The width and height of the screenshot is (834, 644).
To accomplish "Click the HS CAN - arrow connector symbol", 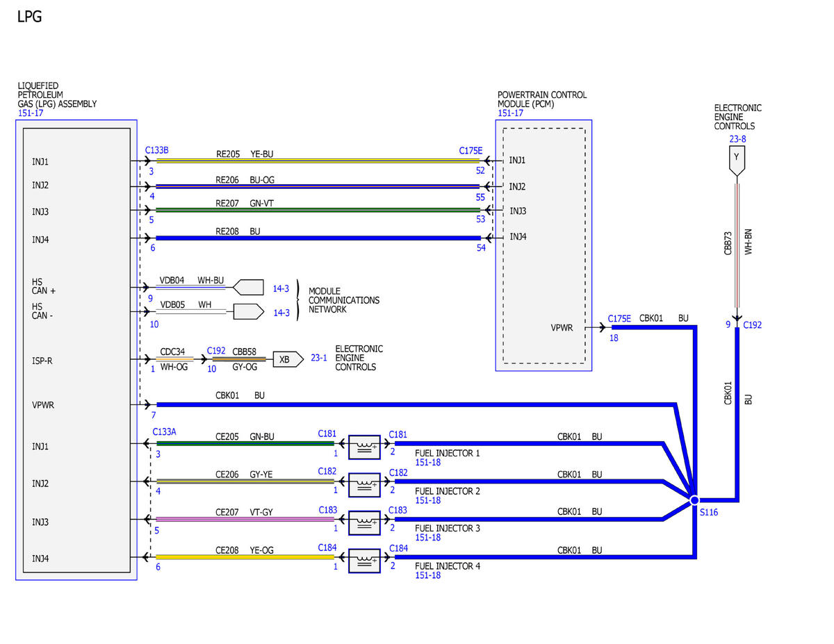I will 248,311.
